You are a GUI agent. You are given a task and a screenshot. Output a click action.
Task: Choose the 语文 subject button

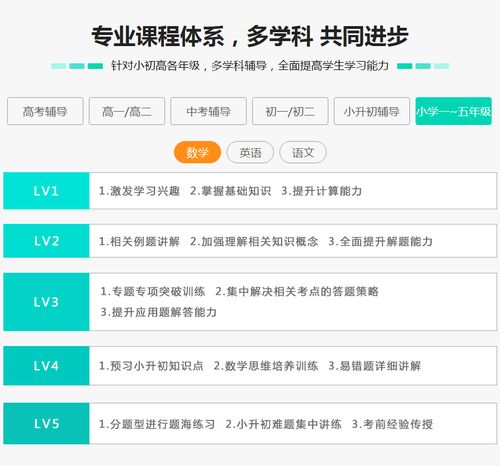303,152
